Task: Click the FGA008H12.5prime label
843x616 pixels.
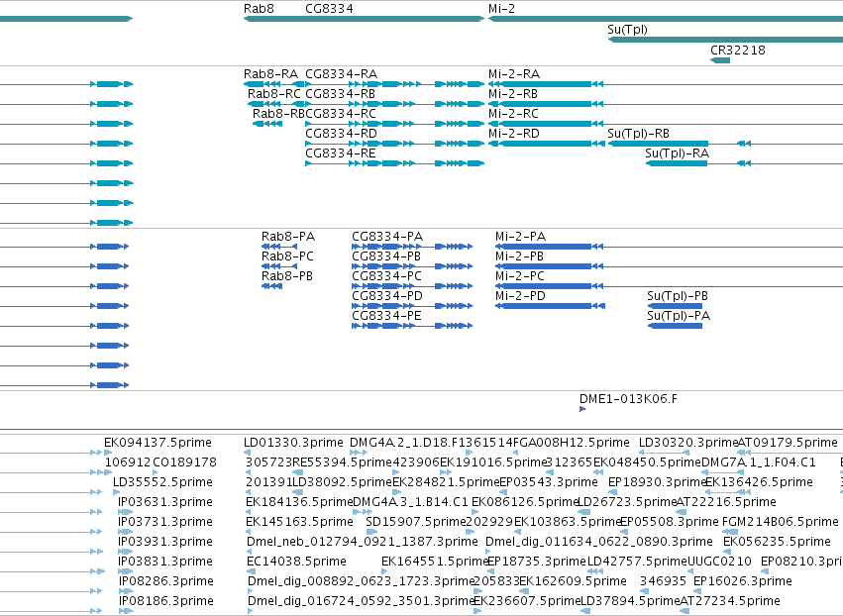Action: click(x=572, y=443)
